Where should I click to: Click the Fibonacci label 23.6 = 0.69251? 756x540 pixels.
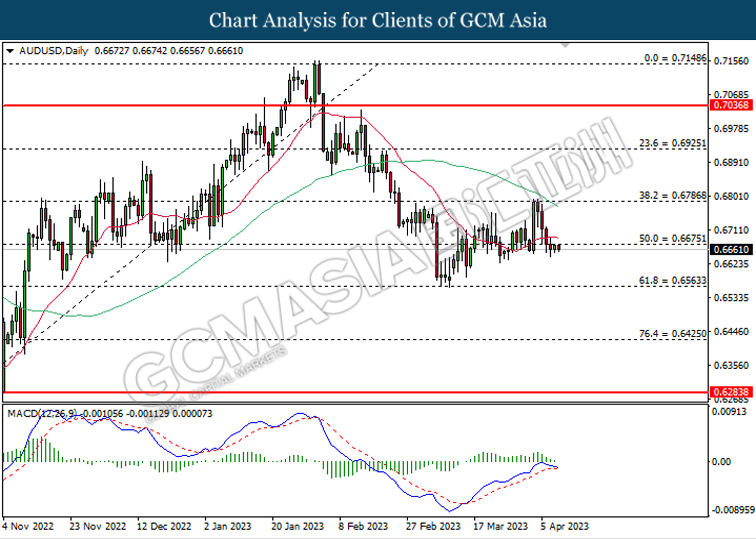tap(672, 143)
